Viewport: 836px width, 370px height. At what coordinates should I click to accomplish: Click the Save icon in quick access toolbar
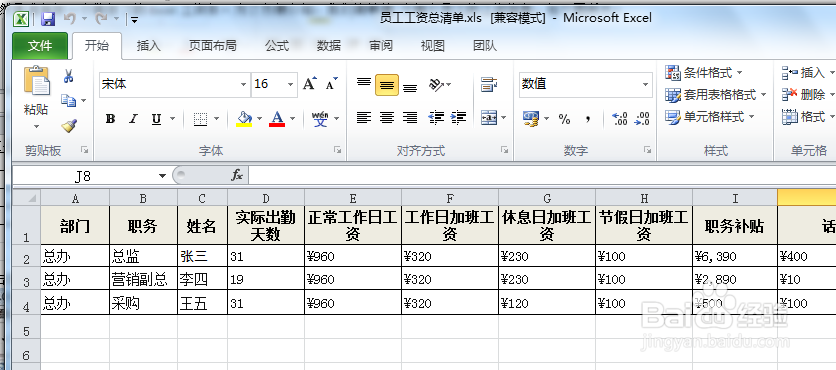point(48,20)
